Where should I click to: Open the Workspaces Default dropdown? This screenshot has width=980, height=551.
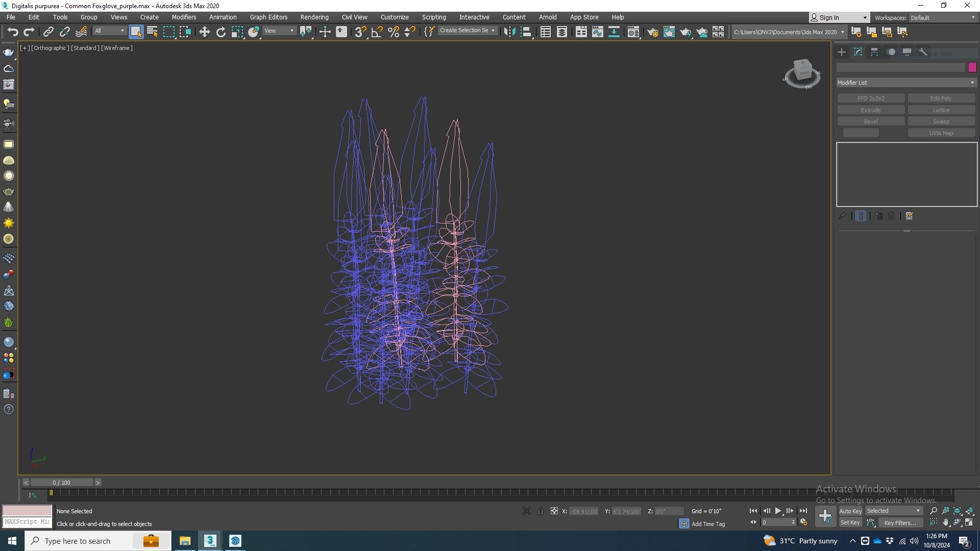point(943,17)
